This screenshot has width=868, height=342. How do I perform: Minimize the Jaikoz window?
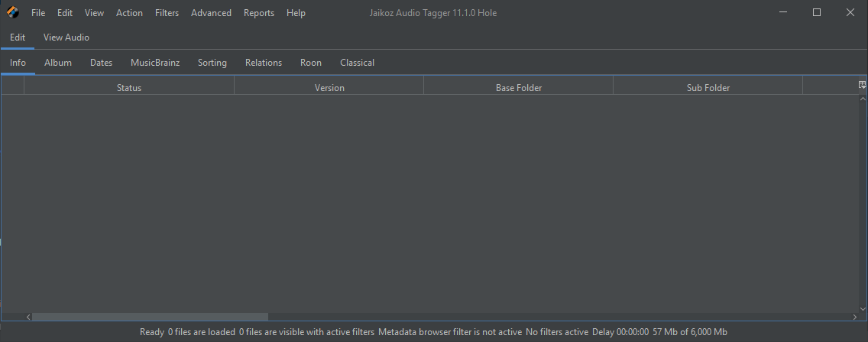(x=782, y=13)
